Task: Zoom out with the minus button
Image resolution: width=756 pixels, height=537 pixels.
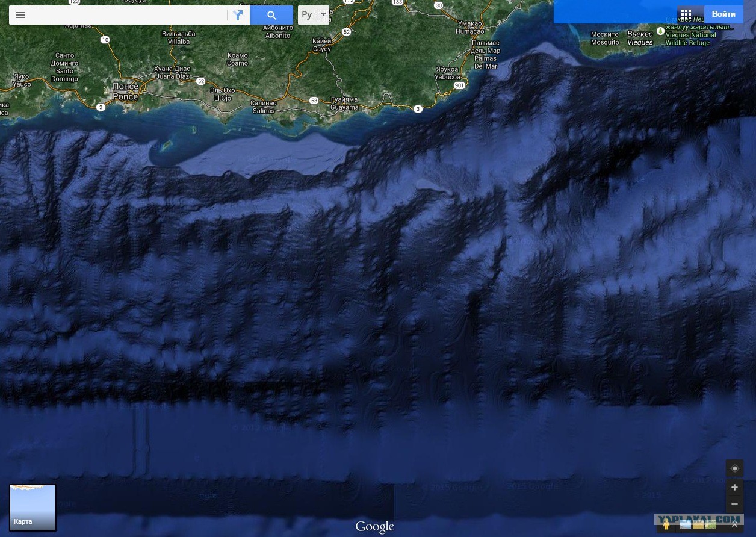Action: click(x=734, y=504)
